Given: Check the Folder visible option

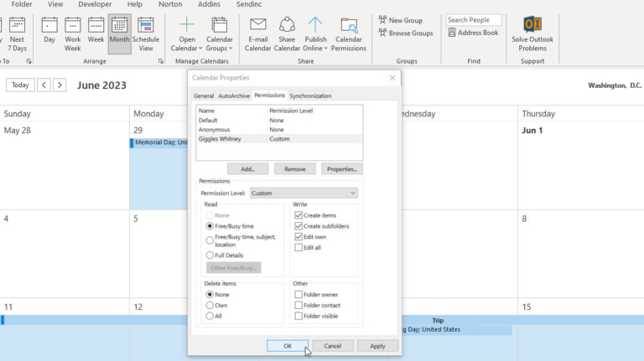Looking at the screenshot, I should [299, 317].
